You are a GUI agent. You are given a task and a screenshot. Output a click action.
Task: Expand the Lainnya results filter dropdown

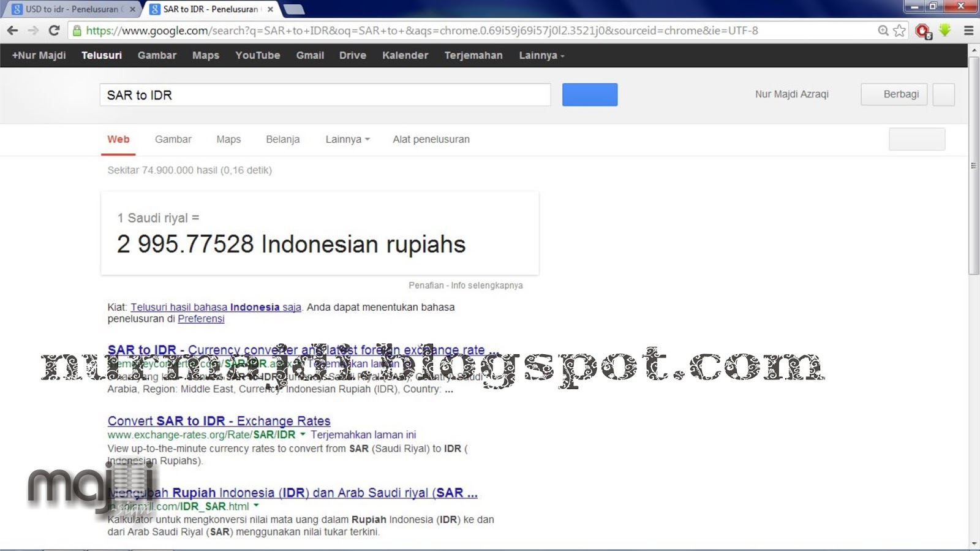pyautogui.click(x=347, y=139)
